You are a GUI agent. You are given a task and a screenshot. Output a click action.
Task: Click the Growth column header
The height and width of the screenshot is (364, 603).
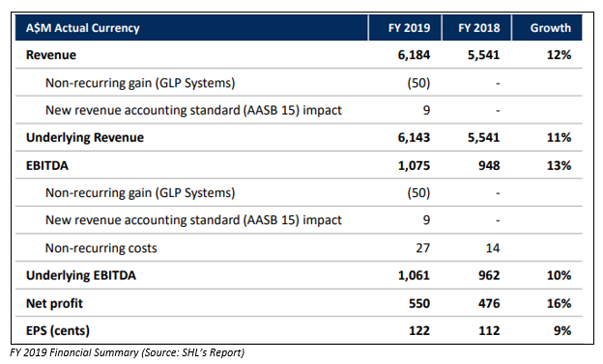[x=550, y=28]
